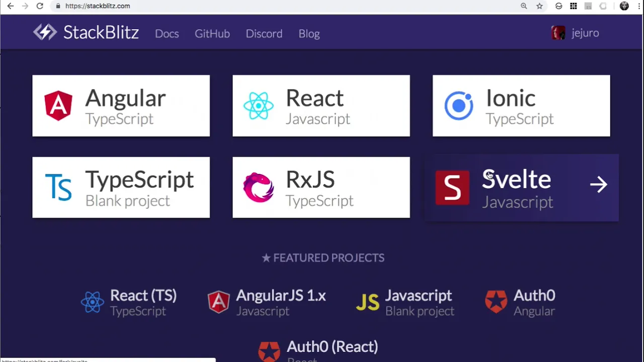Start a new RxJS TypeScript project
This screenshot has width=644, height=362.
321,187
